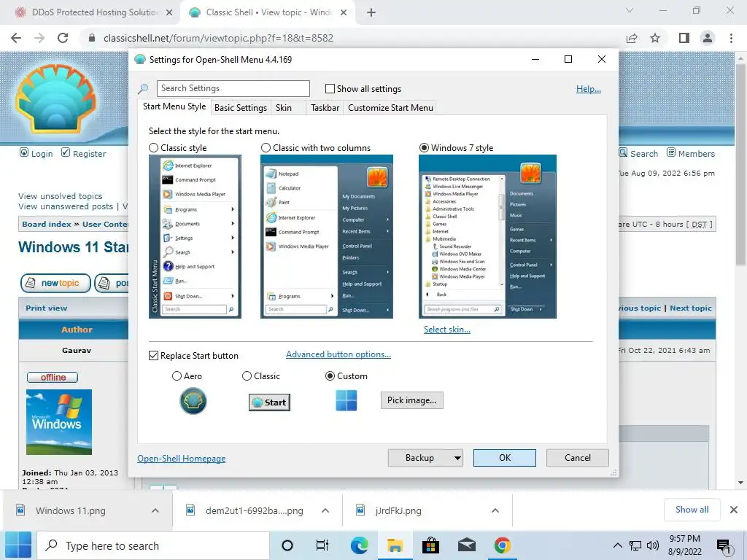Click the OK button
Image resolution: width=747 pixels, height=560 pixels.
tap(505, 458)
